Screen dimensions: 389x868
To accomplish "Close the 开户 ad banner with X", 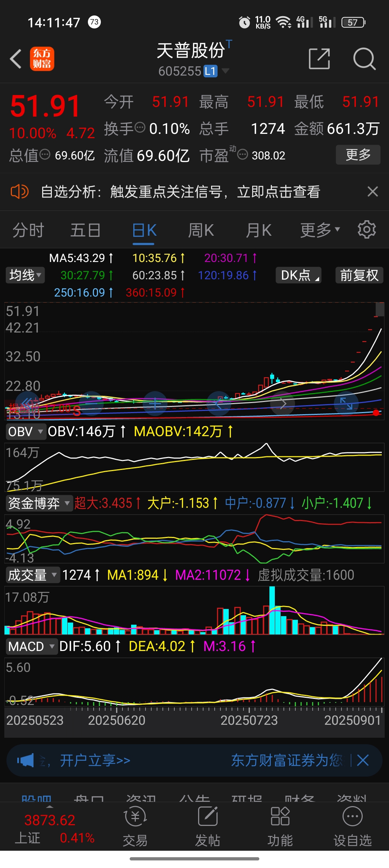I will (363, 760).
